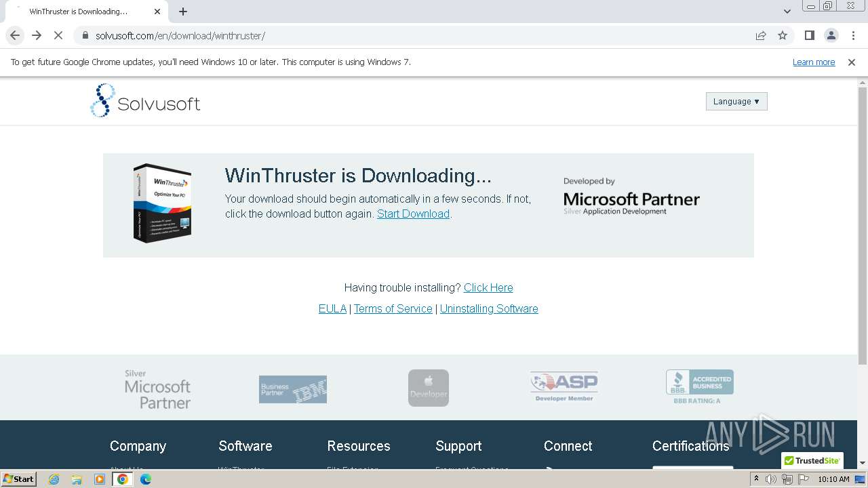The width and height of the screenshot is (868, 488).
Task: Open the Action Center flag icon
Action: pyautogui.click(x=804, y=479)
